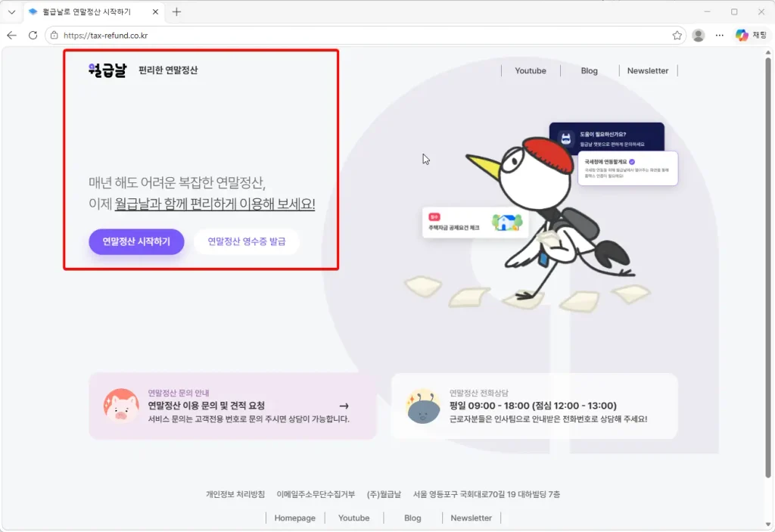Maximize the browser window
Image resolution: width=775 pixels, height=532 pixels.
[x=734, y=12]
